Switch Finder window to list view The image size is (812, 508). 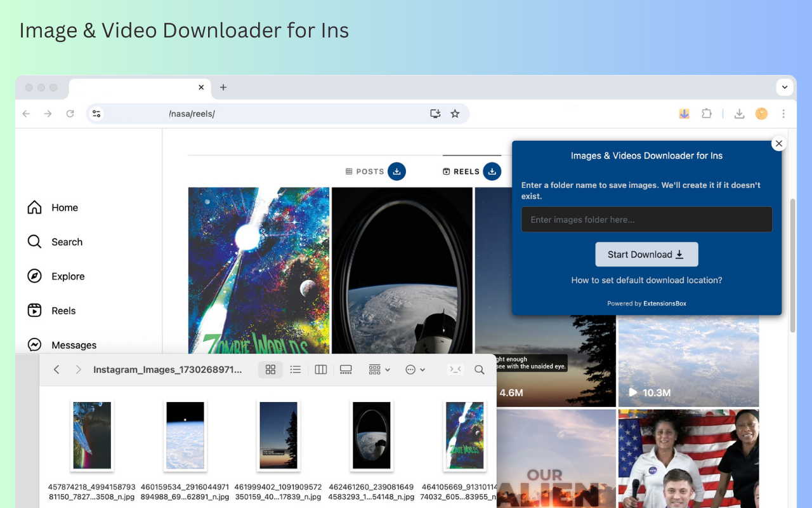[295, 369]
